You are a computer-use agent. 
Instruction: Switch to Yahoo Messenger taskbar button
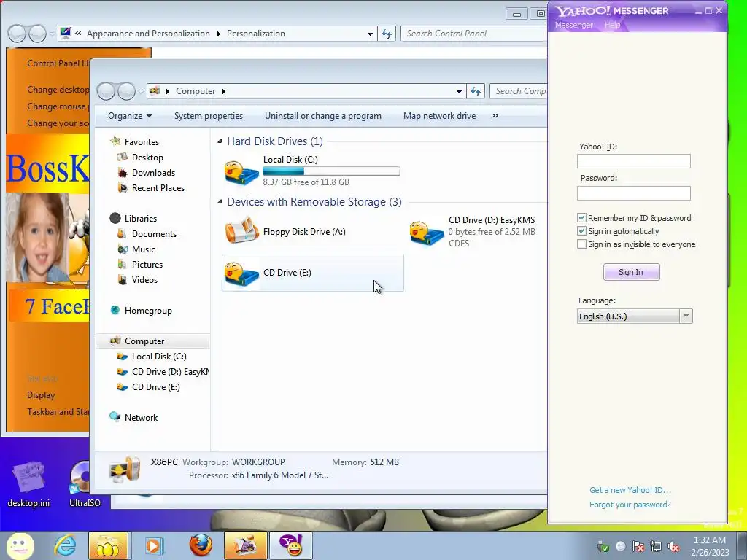[291, 545]
